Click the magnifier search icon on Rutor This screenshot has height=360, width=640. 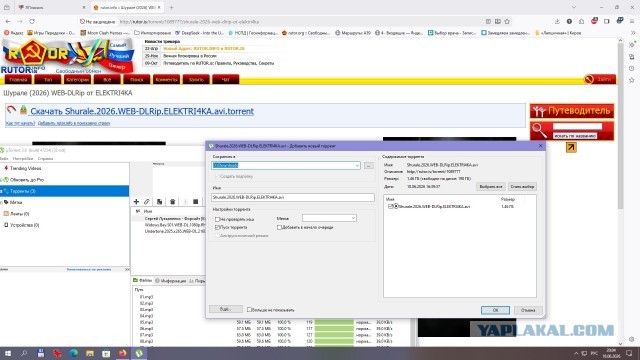click(539, 131)
